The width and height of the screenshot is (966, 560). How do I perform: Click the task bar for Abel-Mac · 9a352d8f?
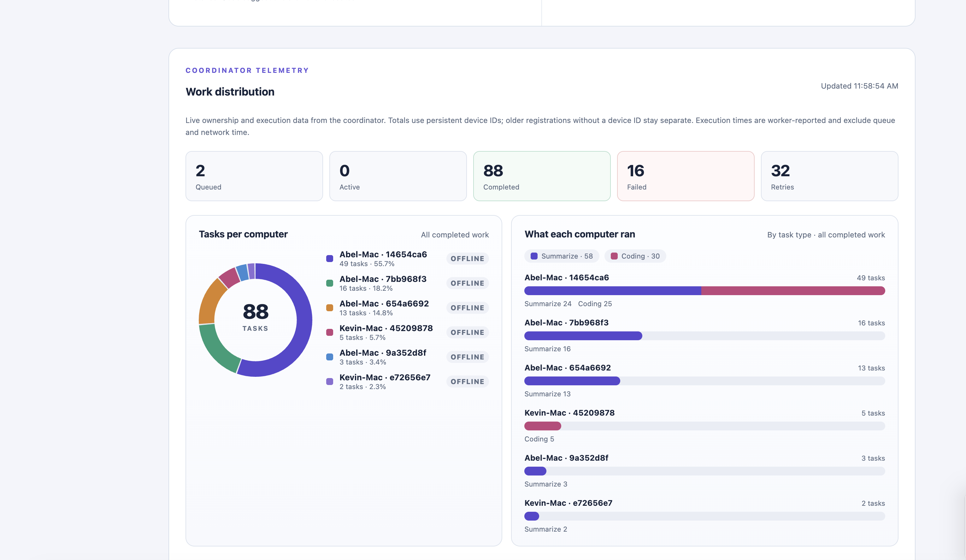click(x=704, y=471)
